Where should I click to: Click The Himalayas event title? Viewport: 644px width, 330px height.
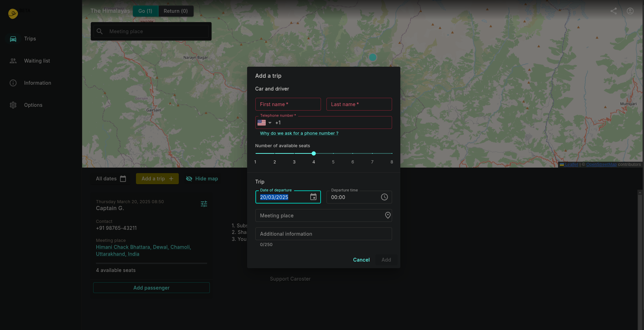pos(110,11)
